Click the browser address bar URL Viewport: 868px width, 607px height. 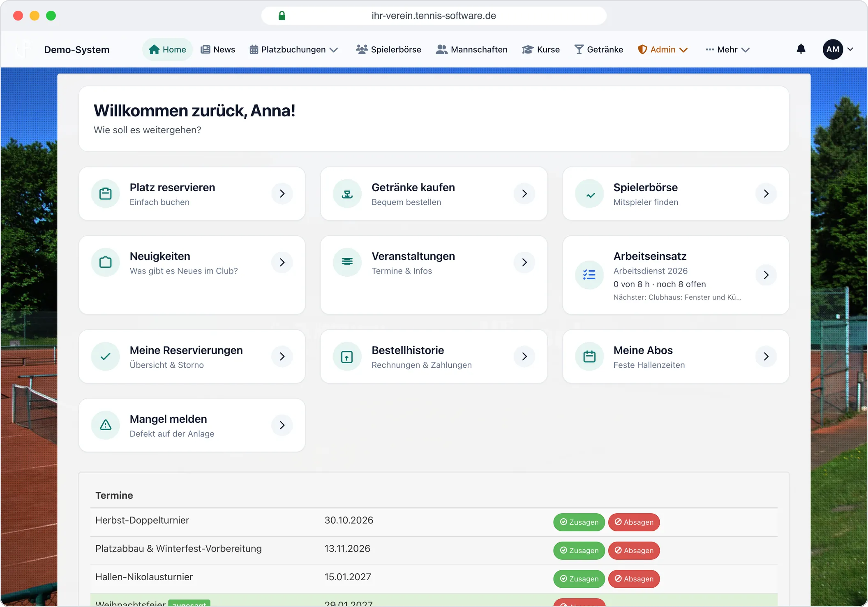(434, 16)
